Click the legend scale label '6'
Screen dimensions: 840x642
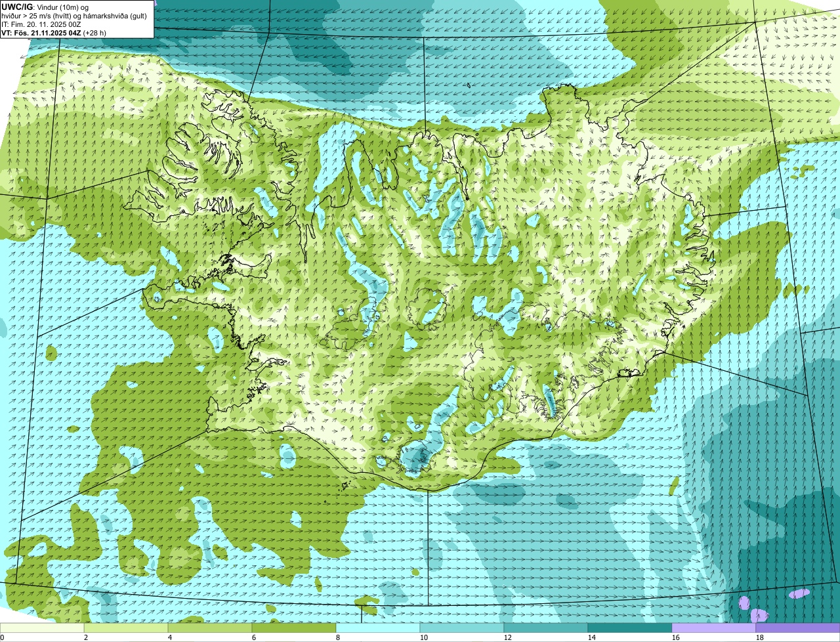[254, 637]
